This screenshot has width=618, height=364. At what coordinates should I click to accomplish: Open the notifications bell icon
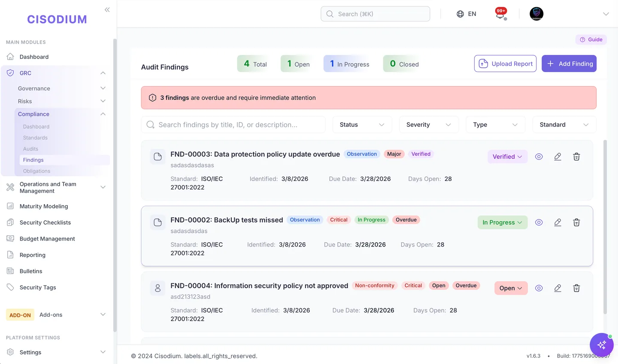[x=500, y=14]
